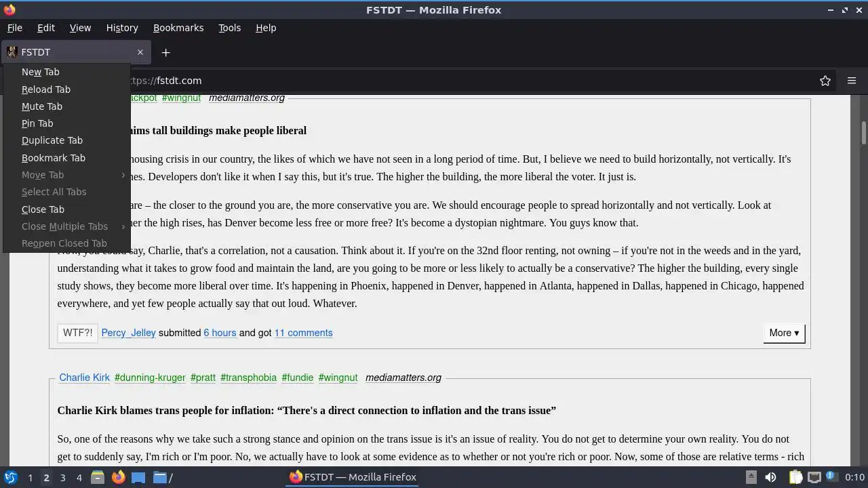The height and width of the screenshot is (488, 868).
Task: Choose Mute Tab from the context menu
Action: coord(66,106)
